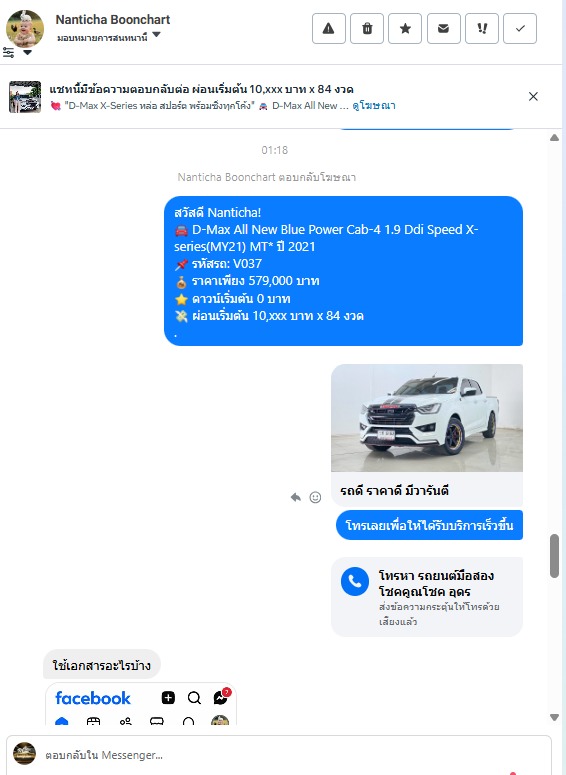Close the ad reply banner
Image resolution: width=566 pixels, height=775 pixels.
(x=533, y=96)
